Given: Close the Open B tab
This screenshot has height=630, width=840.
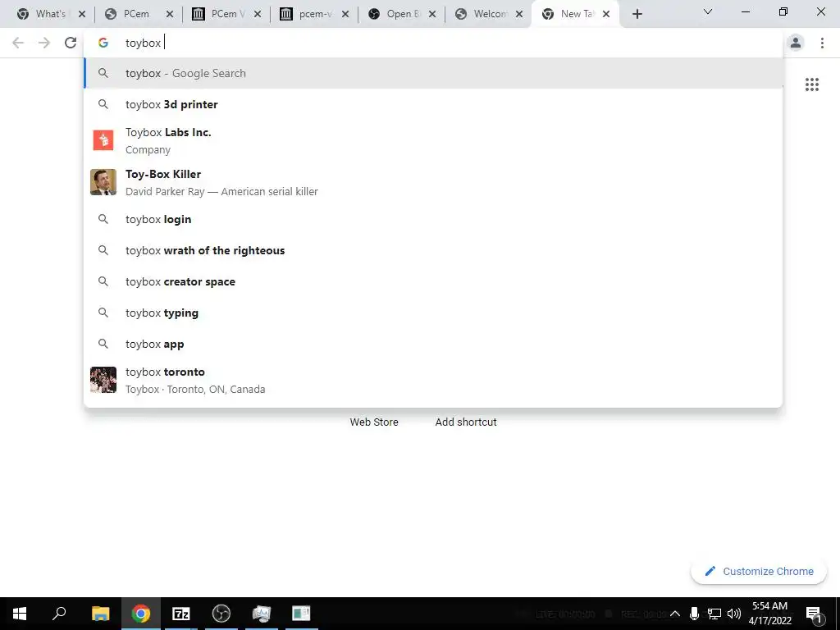Looking at the screenshot, I should click(x=432, y=15).
